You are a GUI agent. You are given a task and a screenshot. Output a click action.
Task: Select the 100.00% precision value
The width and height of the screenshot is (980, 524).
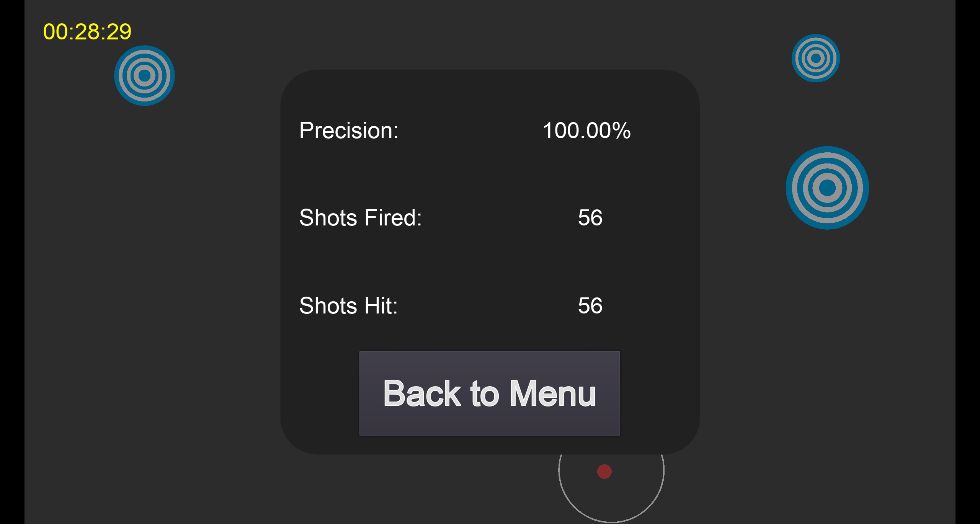coord(586,131)
